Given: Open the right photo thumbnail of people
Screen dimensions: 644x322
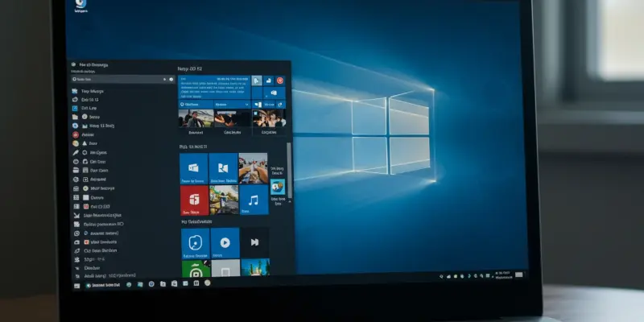Looking at the screenshot, I should (268, 119).
